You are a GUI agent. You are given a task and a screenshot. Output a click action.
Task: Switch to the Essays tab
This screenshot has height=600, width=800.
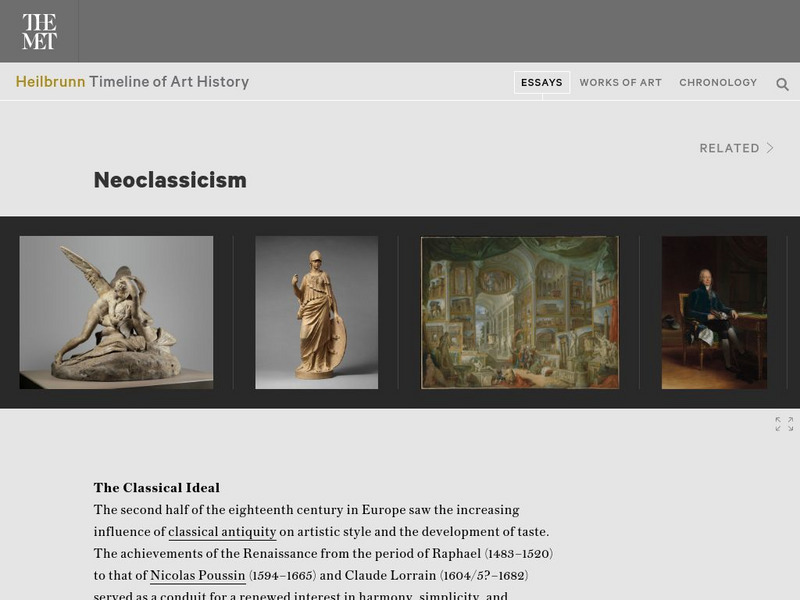click(542, 83)
